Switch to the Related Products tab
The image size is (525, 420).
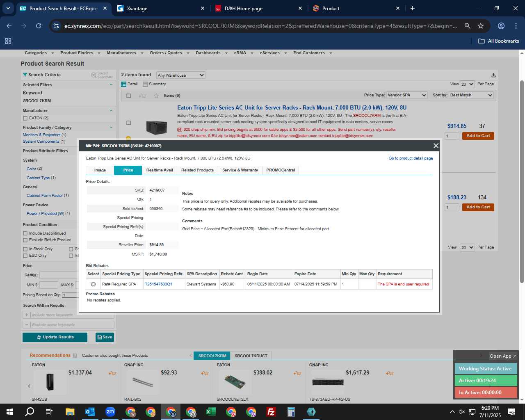(x=197, y=170)
